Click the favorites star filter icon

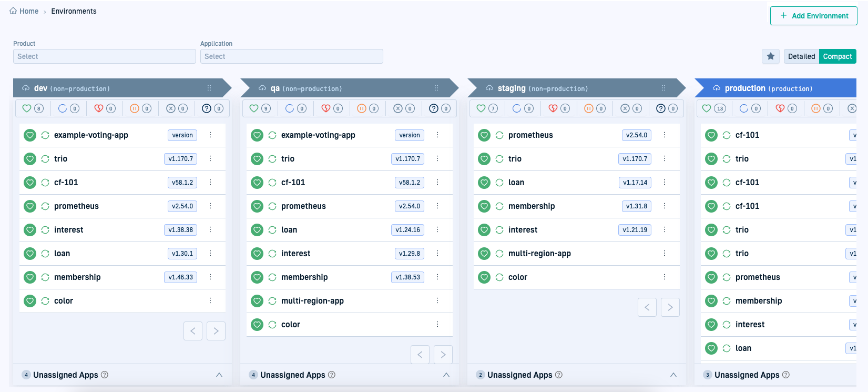coord(770,56)
